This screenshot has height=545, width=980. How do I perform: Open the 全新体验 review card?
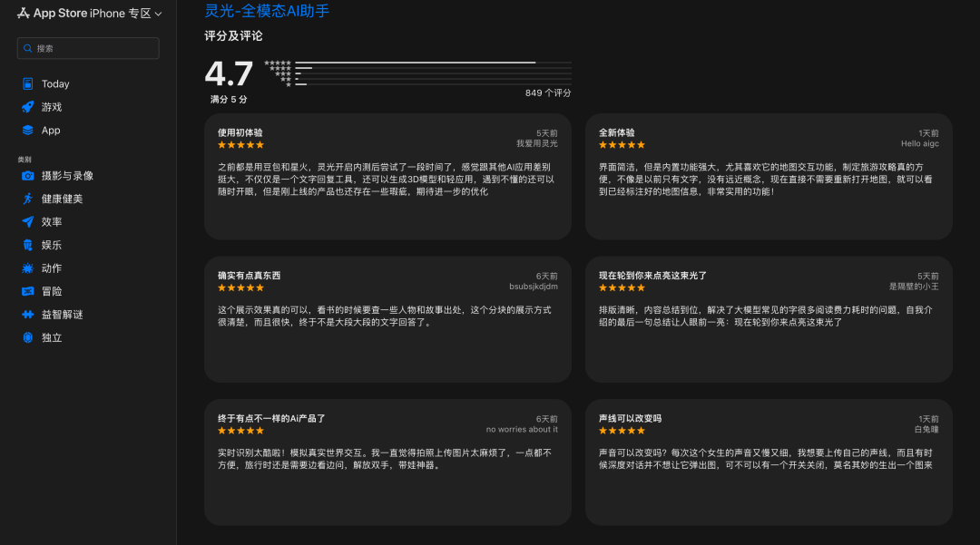[x=769, y=176]
